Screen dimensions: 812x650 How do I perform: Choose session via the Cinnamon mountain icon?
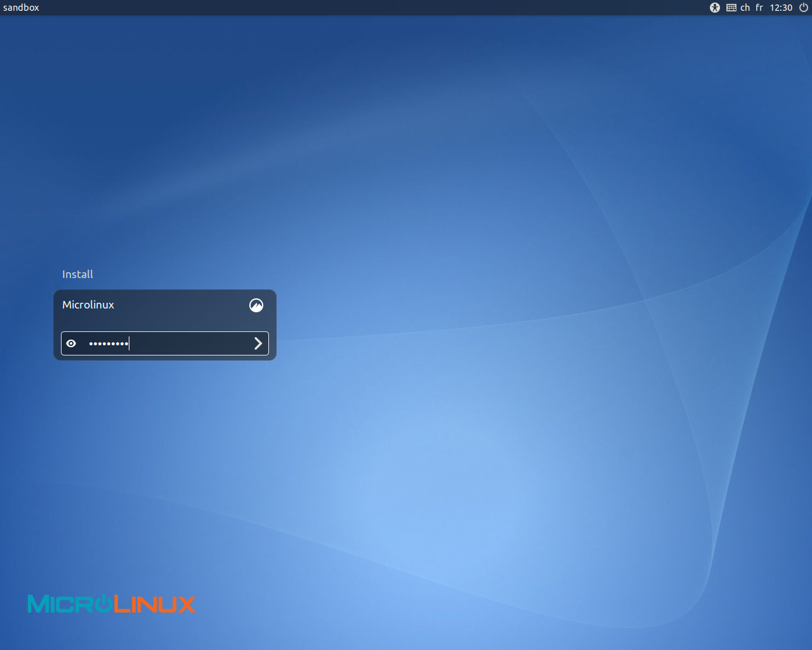[256, 305]
